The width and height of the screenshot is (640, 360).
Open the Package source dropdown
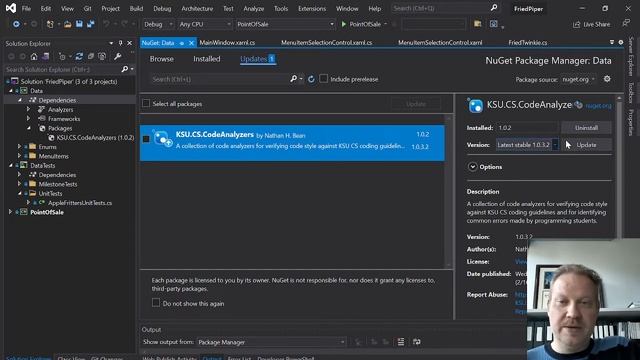point(578,79)
